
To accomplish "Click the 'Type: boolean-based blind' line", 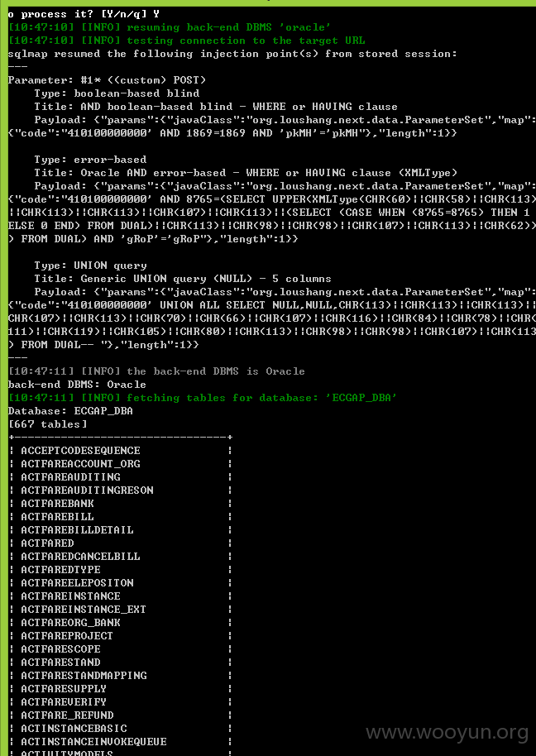I will (117, 93).
